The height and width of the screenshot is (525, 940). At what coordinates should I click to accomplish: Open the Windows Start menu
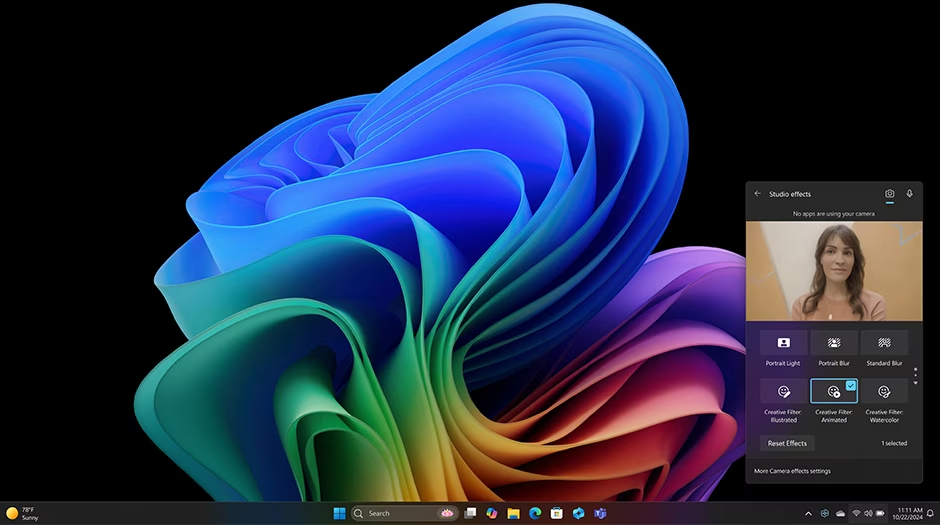pos(339,513)
